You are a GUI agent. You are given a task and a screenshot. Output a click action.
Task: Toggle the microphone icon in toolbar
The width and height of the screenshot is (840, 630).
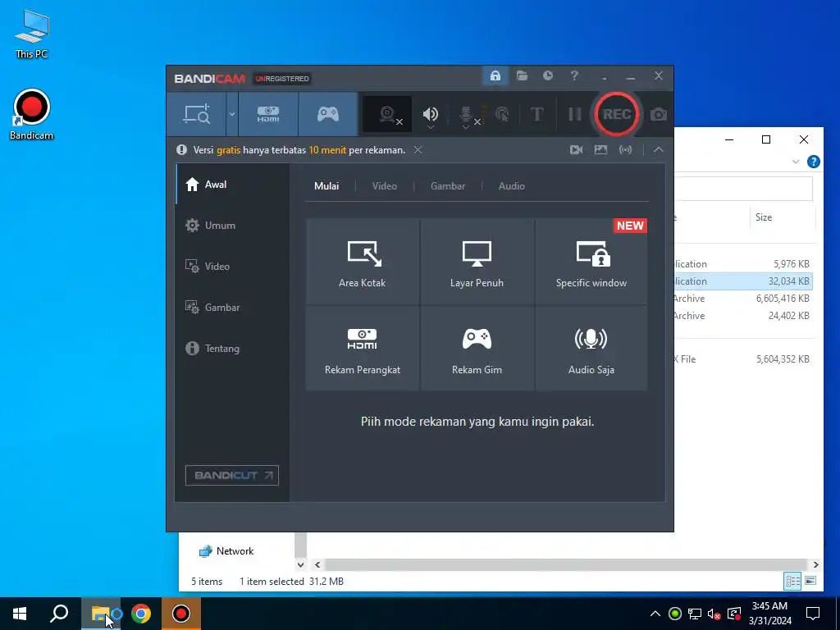[466, 115]
